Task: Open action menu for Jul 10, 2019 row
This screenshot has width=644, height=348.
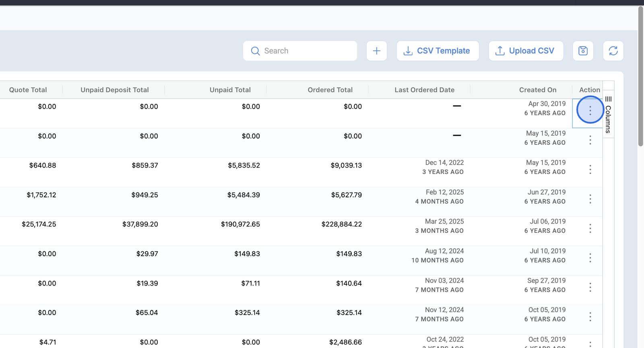Action: [590, 258]
